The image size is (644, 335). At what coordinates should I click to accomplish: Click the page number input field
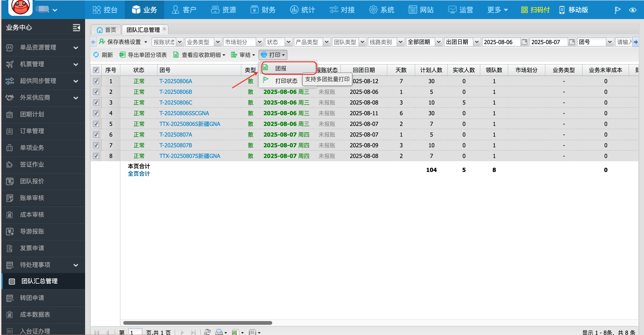pos(135,332)
